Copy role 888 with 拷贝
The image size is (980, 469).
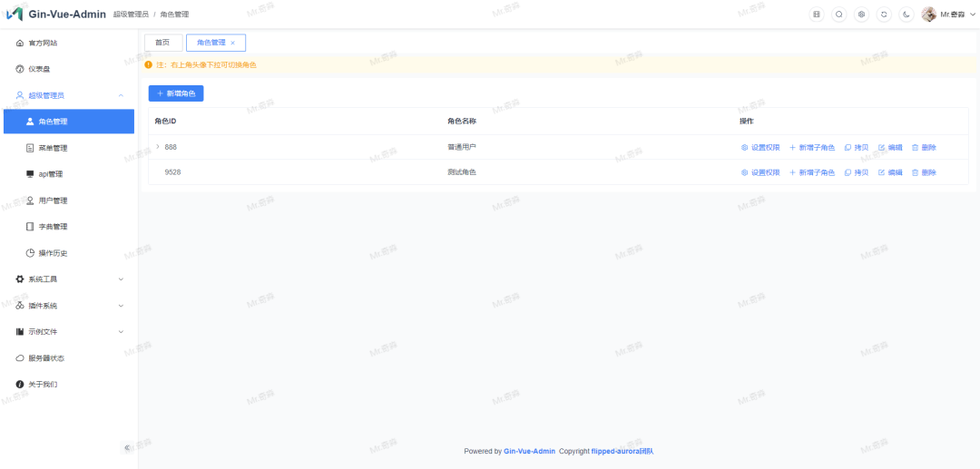[x=857, y=147]
